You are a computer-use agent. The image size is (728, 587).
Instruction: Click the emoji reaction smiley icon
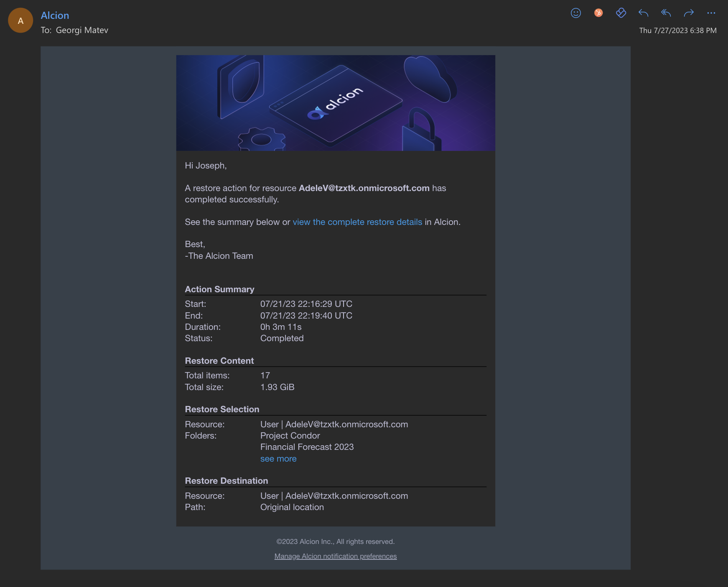(576, 13)
